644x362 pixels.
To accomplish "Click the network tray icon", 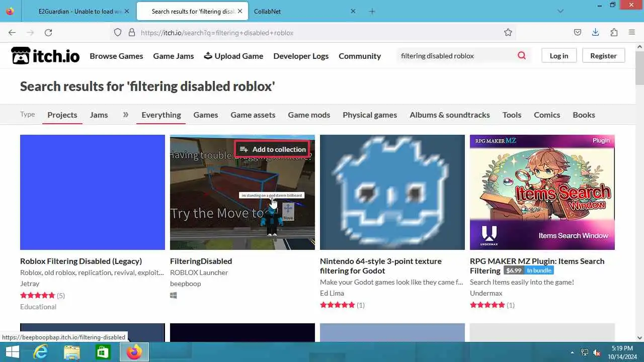I will tap(585, 352).
